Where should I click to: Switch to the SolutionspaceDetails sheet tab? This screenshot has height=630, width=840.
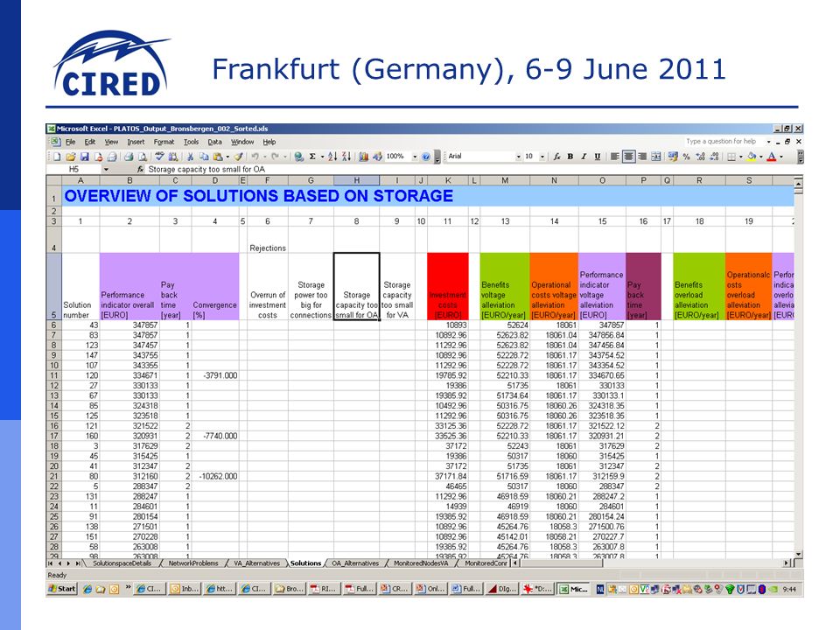click(122, 563)
